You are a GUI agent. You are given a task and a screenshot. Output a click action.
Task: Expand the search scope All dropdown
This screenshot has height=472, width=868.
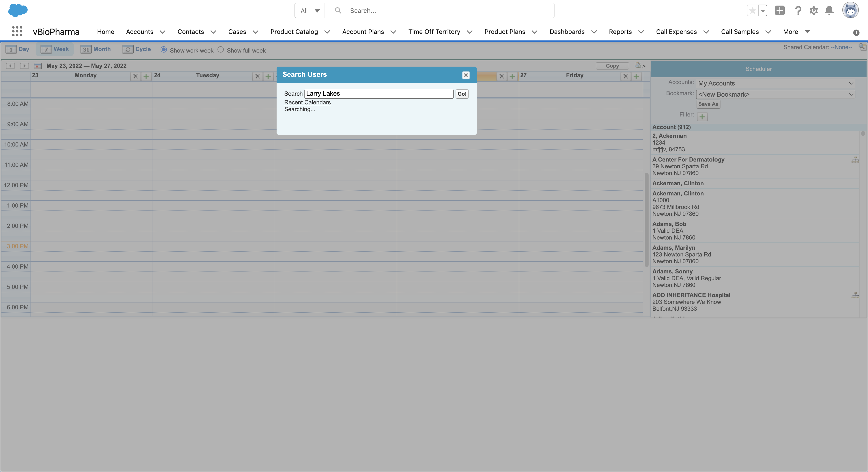[x=310, y=10]
